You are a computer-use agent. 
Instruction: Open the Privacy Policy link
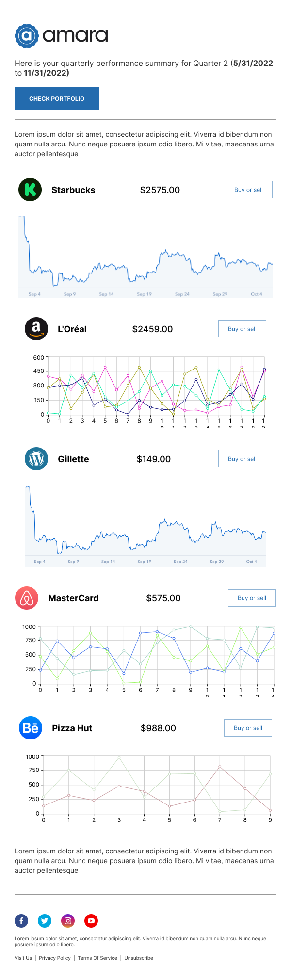point(55,958)
